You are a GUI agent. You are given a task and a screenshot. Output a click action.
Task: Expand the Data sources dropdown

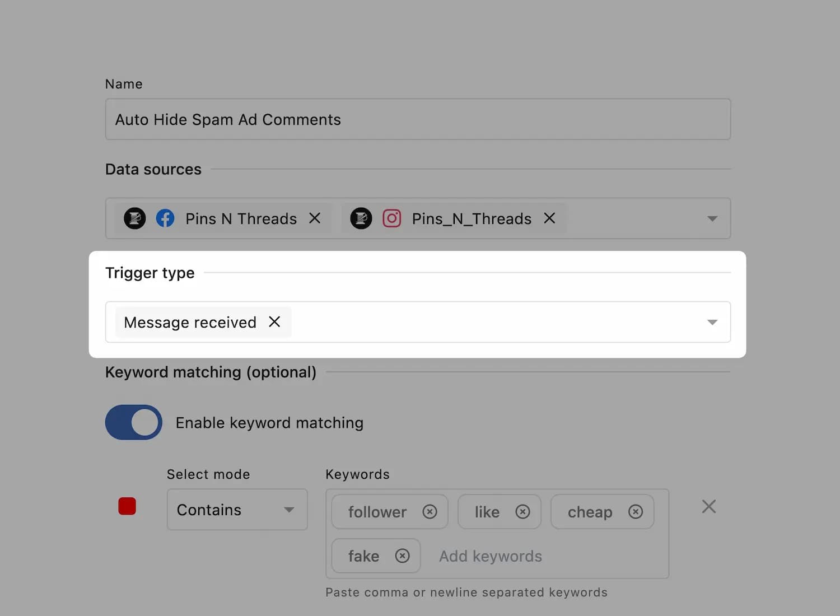coord(712,219)
